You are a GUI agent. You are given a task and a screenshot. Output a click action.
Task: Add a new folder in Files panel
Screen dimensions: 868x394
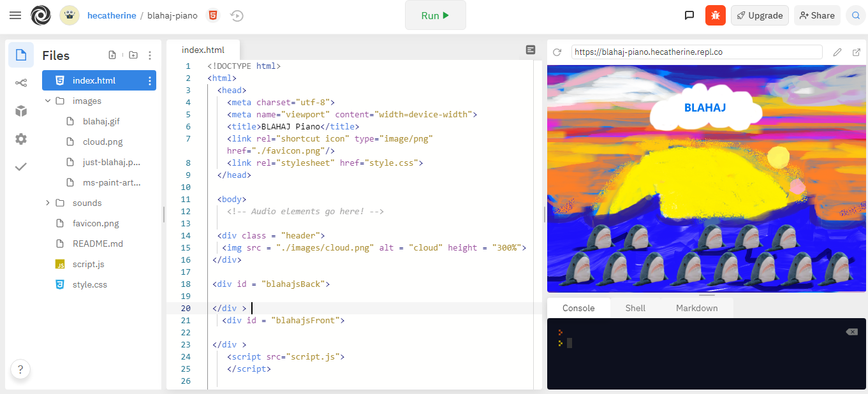(x=133, y=55)
